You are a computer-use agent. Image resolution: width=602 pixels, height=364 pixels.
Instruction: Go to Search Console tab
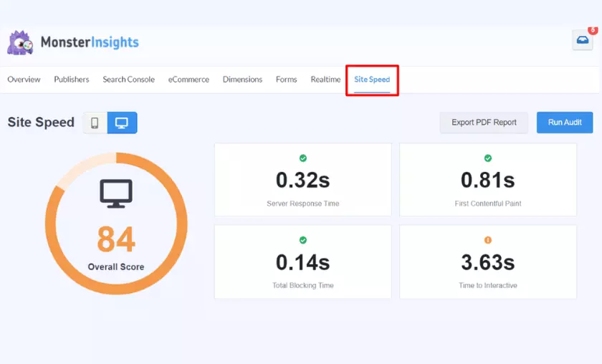pos(128,80)
